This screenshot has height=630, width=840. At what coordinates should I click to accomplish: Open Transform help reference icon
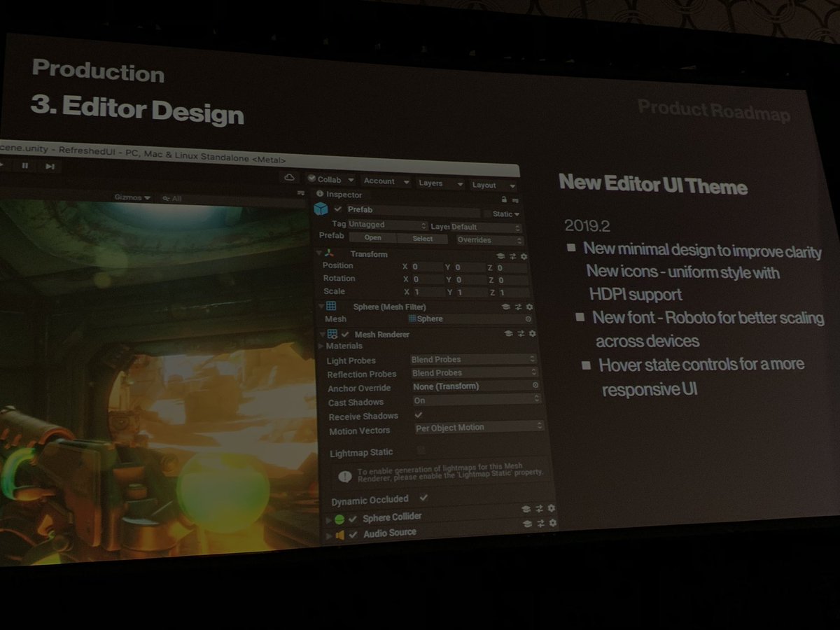click(x=500, y=257)
